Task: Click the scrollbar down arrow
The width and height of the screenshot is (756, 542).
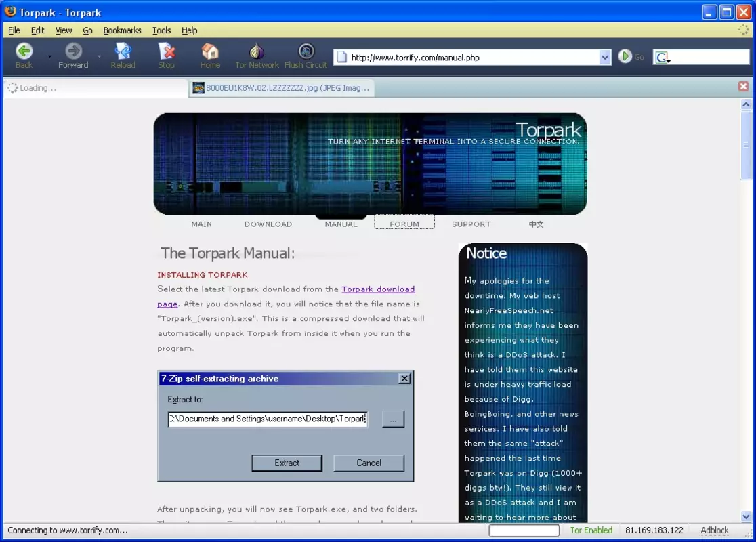Action: [x=746, y=516]
